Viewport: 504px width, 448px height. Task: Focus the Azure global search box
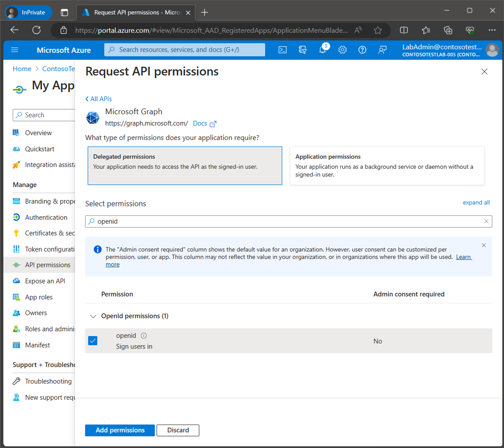[x=185, y=50]
